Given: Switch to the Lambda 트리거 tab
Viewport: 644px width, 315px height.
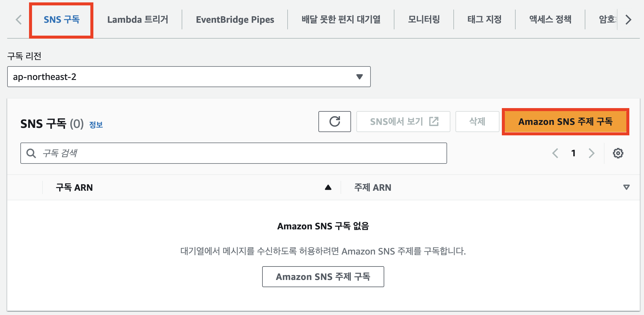Looking at the screenshot, I should pos(137,19).
